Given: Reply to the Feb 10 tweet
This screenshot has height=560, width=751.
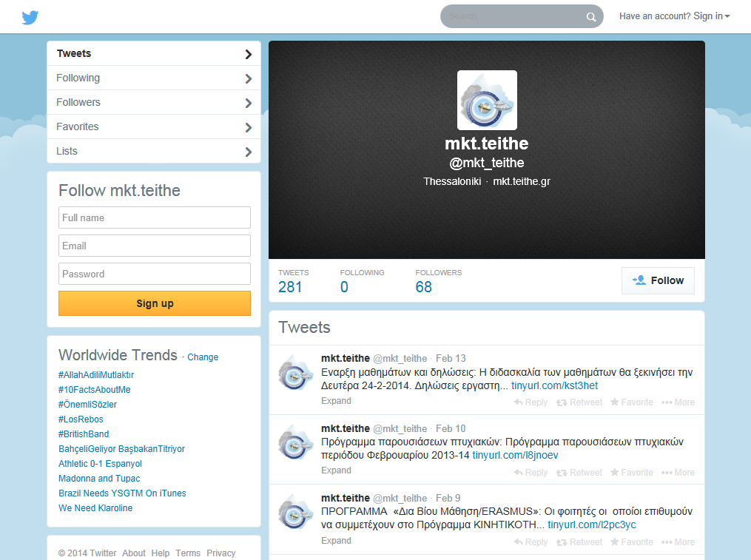Looking at the screenshot, I should [531, 472].
